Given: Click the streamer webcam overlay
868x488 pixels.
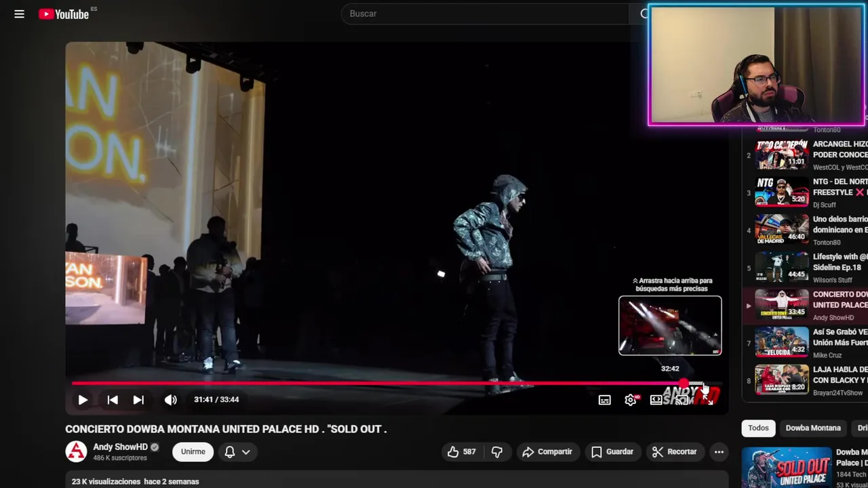Looking at the screenshot, I should pos(757,65).
